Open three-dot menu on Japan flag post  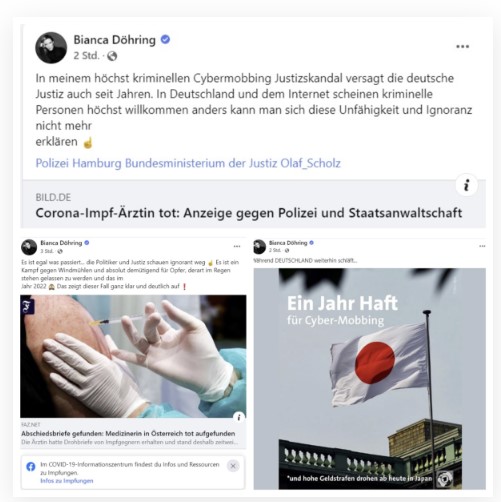482,246
